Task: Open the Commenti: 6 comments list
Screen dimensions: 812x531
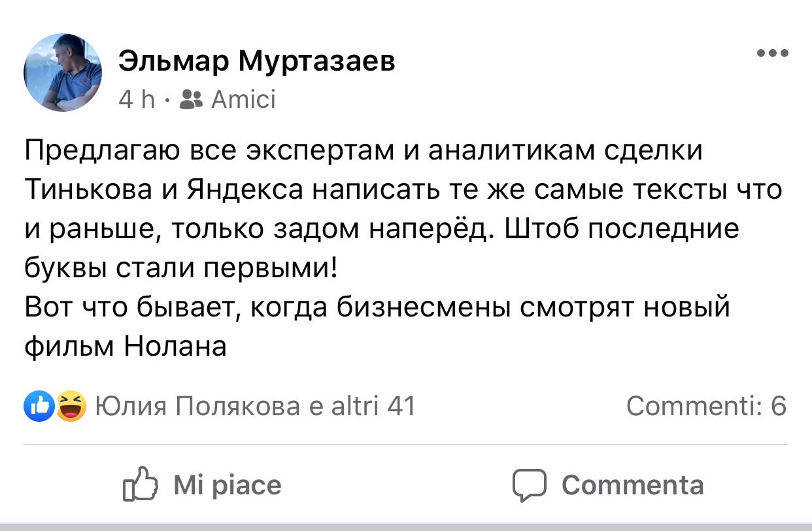Action: (x=707, y=406)
